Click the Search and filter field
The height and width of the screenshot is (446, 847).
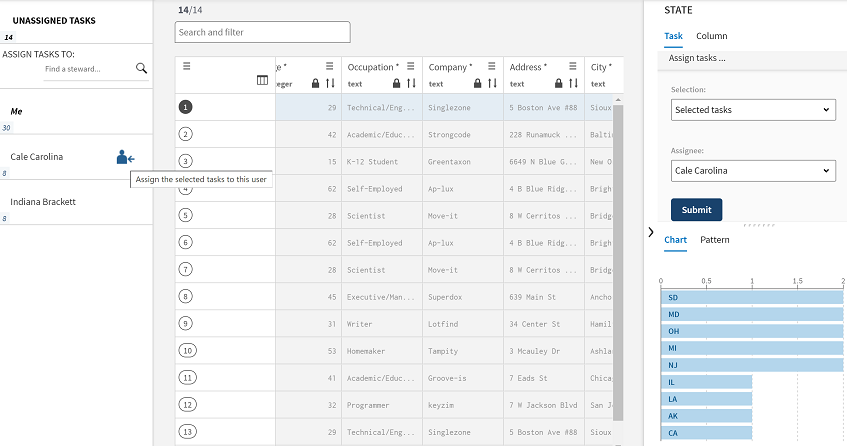(x=262, y=32)
